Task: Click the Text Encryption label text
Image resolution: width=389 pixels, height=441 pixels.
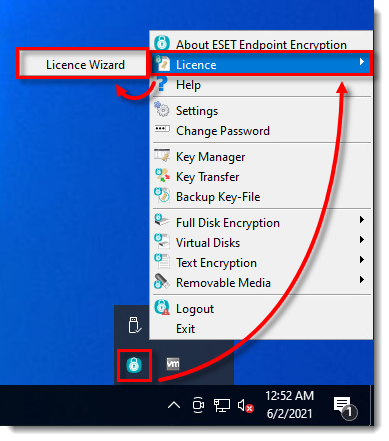Action: [216, 263]
